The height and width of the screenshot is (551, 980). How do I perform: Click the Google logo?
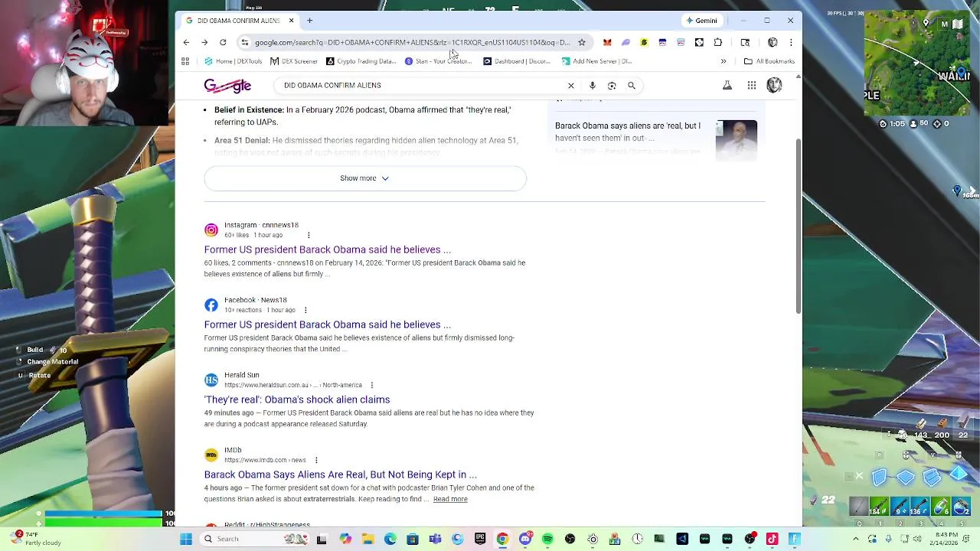(227, 86)
